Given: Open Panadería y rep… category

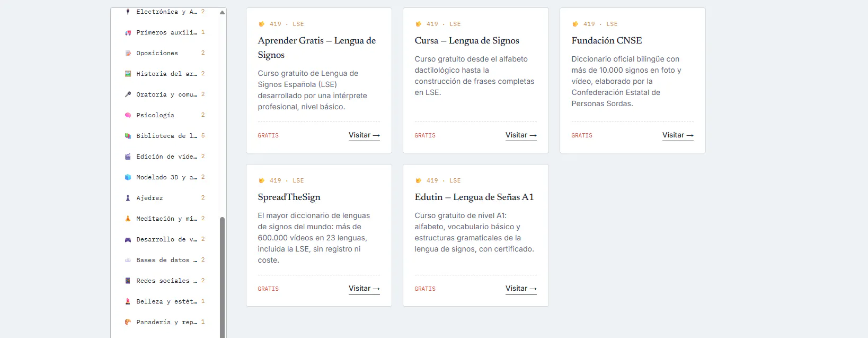Looking at the screenshot, I should (165, 322).
